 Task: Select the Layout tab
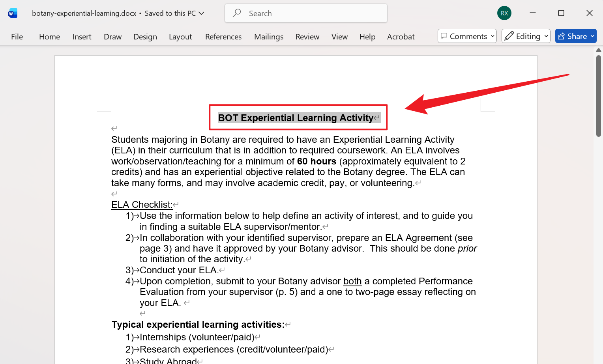click(x=180, y=37)
